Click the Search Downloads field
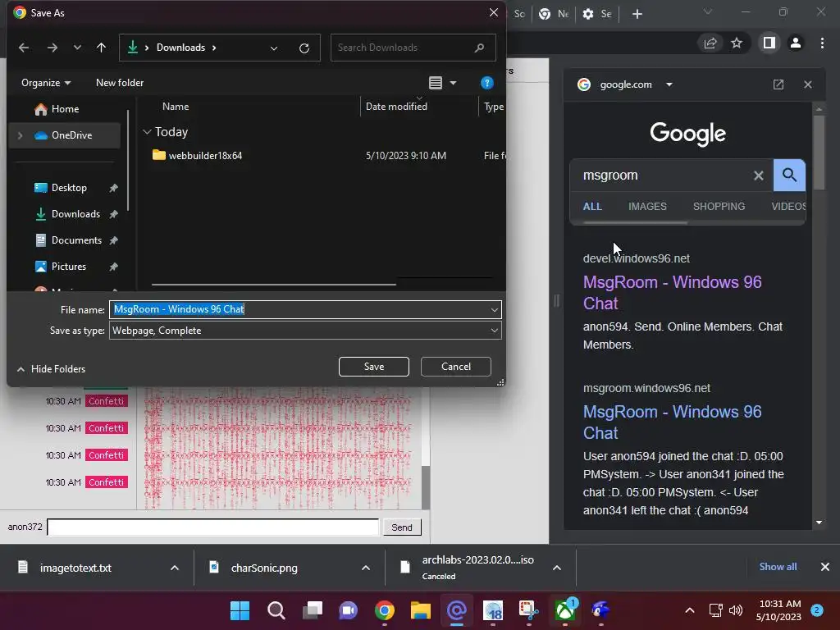Viewport: 840px width, 630px height. [x=413, y=48]
